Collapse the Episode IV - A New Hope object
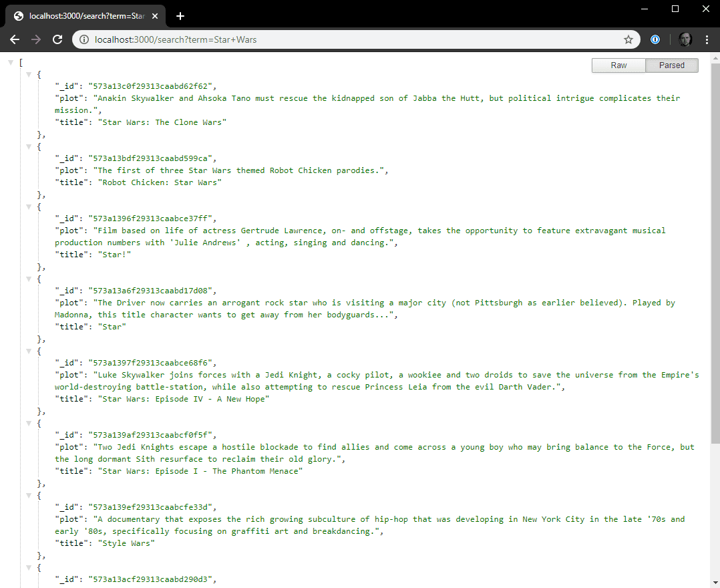The width and height of the screenshot is (720, 588). [28, 351]
